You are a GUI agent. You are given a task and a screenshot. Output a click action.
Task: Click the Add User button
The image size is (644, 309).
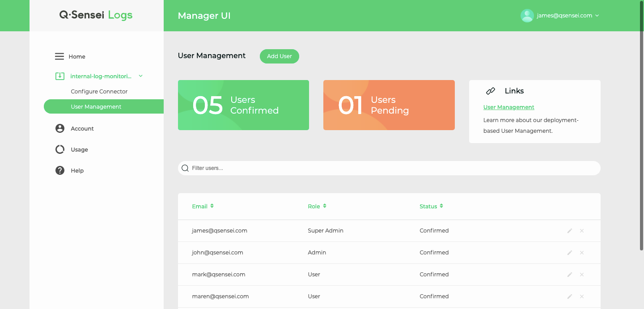click(x=280, y=56)
